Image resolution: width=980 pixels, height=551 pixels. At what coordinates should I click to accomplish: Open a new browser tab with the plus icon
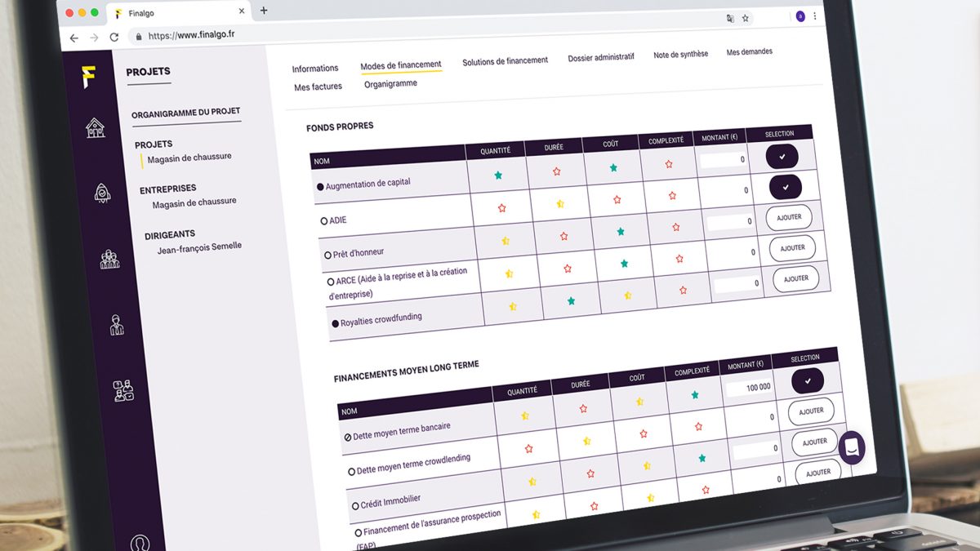264,11
